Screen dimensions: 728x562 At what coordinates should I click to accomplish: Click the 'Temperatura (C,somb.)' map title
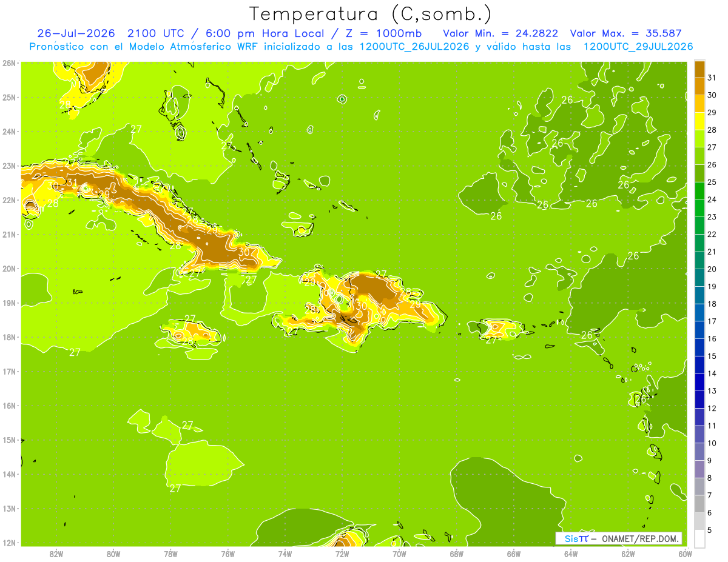tap(370, 14)
